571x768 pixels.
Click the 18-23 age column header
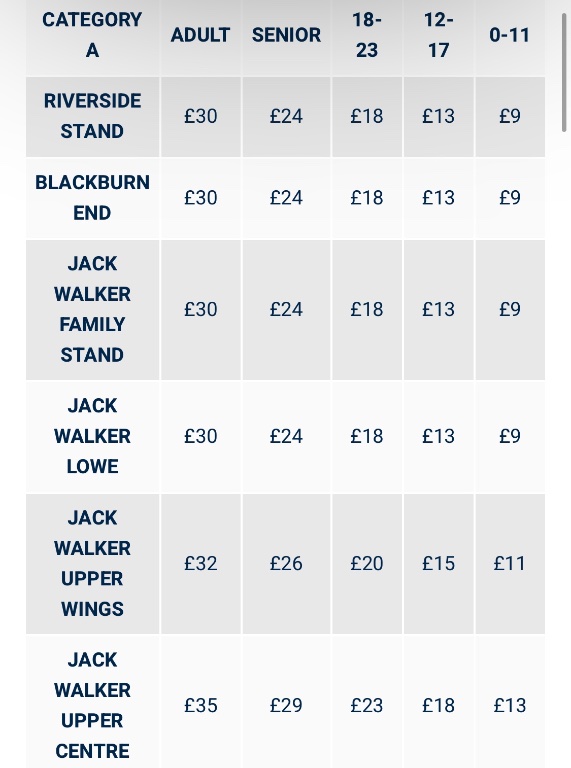[x=367, y=35]
